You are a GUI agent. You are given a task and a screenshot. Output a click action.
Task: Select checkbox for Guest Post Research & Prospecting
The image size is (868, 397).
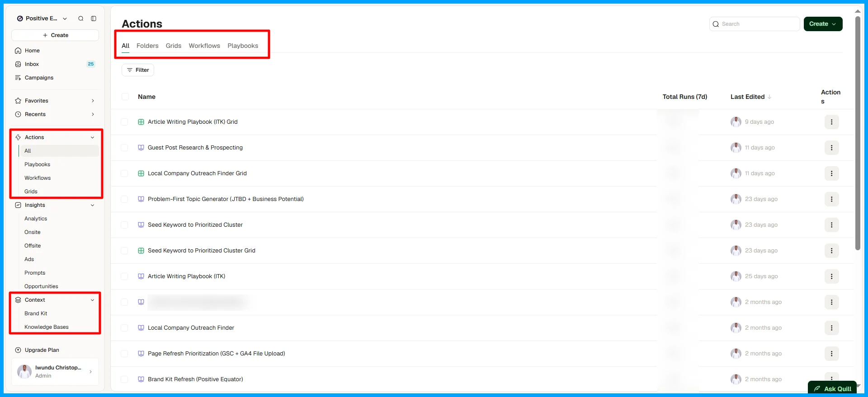(x=124, y=148)
